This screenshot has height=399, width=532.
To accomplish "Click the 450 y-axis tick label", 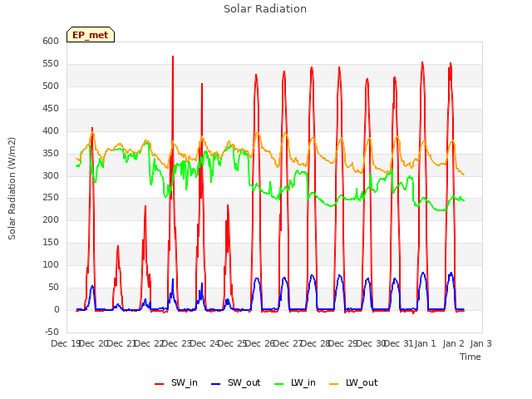I will pyautogui.click(x=51, y=109).
